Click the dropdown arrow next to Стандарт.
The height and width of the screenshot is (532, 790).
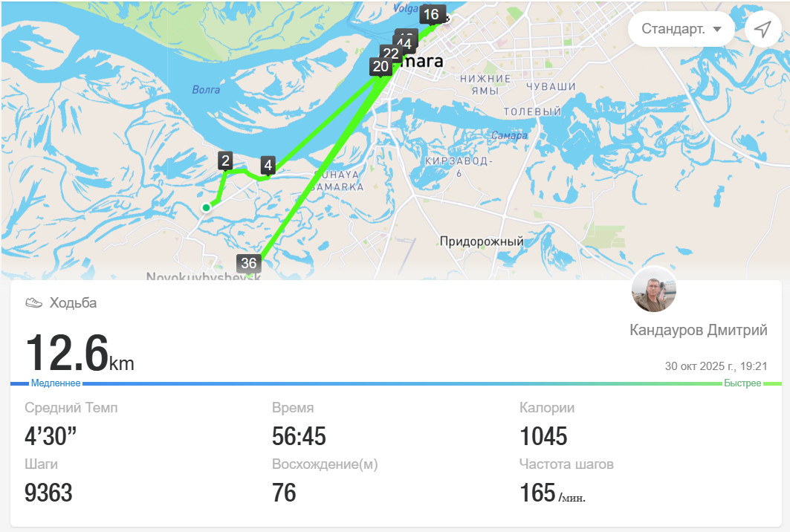point(717,29)
